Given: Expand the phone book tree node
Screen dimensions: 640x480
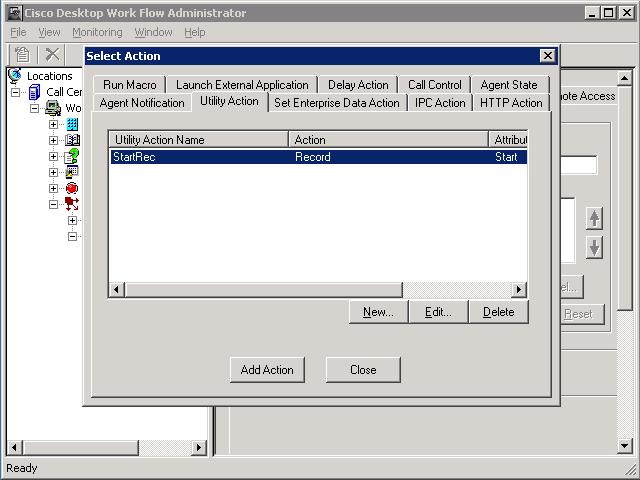Looking at the screenshot, I should [53, 140].
